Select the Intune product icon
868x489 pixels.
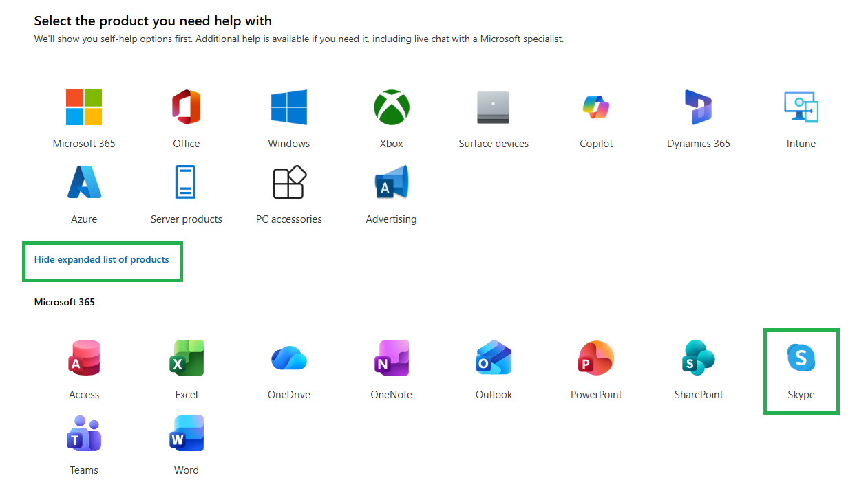pyautogui.click(x=801, y=107)
